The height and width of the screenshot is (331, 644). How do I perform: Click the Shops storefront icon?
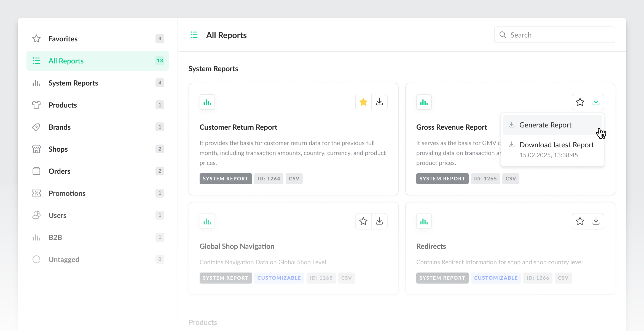pos(36,149)
